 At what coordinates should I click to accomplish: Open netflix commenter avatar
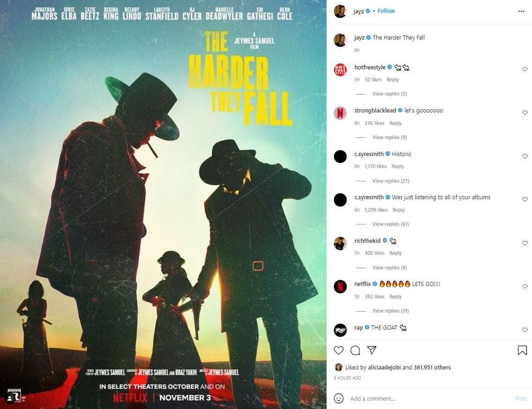point(340,286)
